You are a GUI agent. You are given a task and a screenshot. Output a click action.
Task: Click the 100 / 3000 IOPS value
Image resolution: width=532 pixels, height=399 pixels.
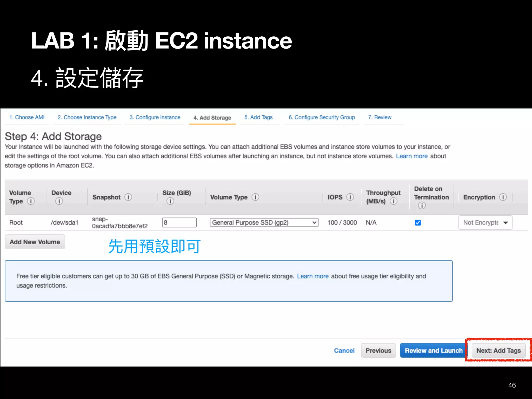[342, 223]
